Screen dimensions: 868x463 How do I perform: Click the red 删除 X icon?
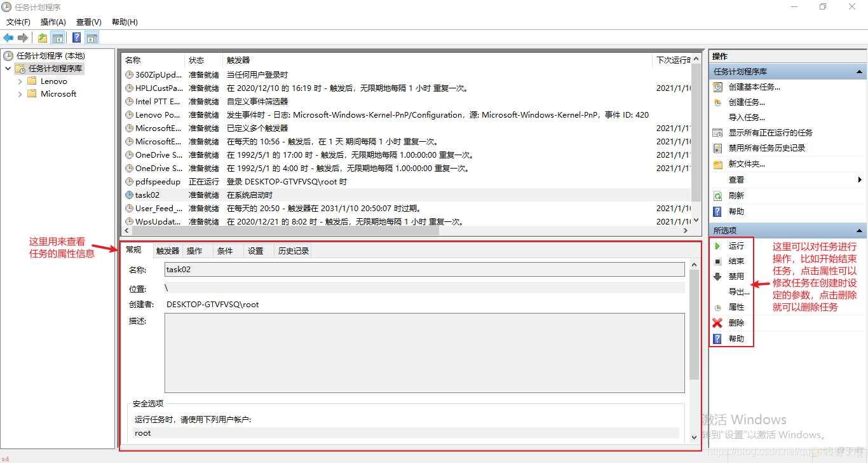click(x=718, y=323)
